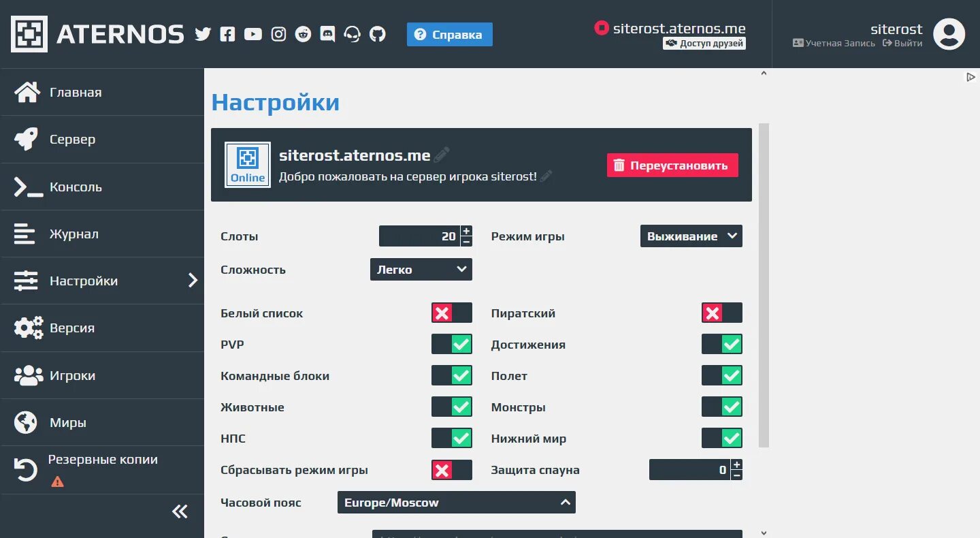Open the Часовой пояс dropdown
980x538 pixels.
(457, 503)
